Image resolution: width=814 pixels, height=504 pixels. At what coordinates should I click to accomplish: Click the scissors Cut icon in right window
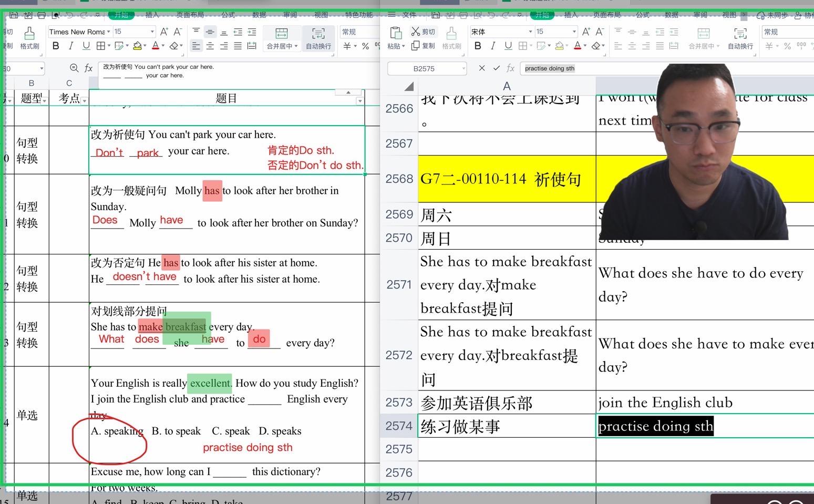click(416, 32)
